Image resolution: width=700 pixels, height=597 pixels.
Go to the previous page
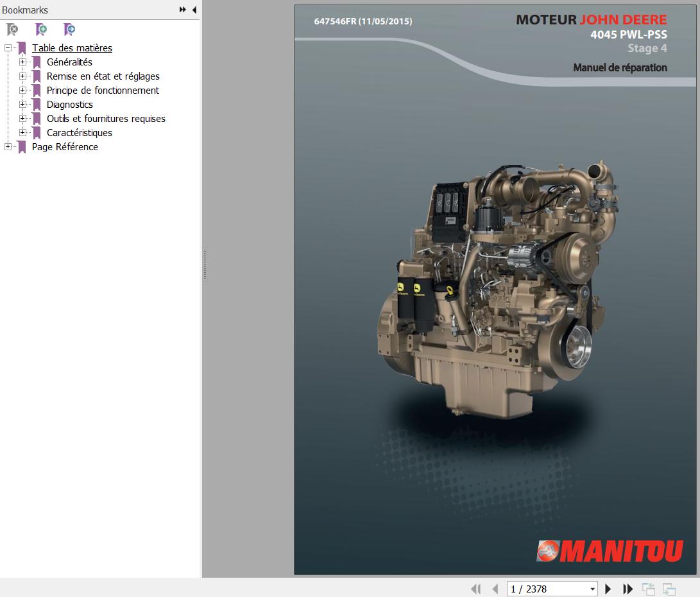(x=495, y=589)
